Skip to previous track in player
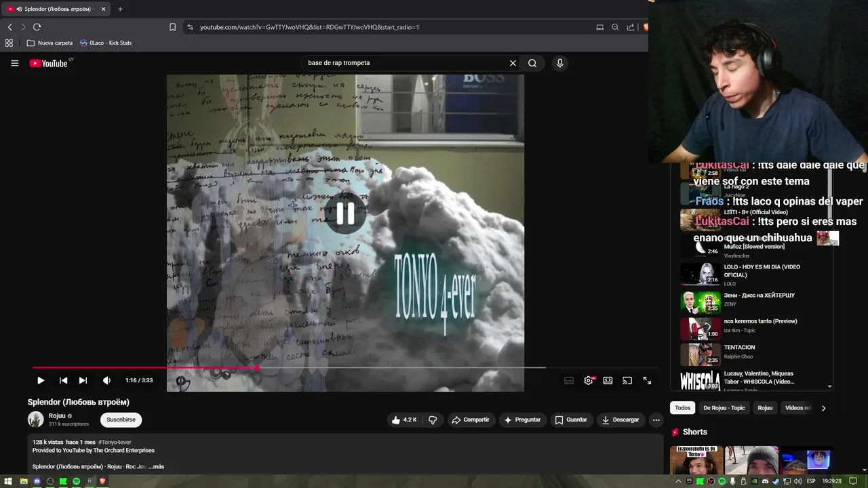Image resolution: width=868 pixels, height=488 pixels. (63, 381)
